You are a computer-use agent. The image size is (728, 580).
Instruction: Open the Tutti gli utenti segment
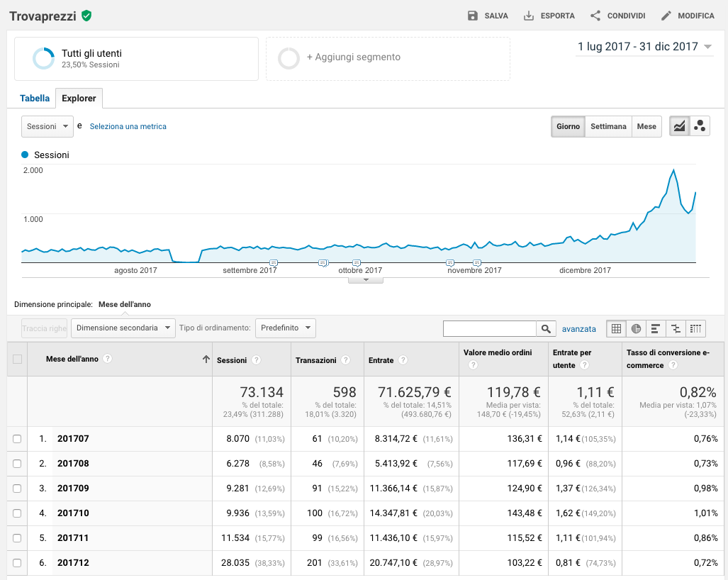click(x=137, y=59)
